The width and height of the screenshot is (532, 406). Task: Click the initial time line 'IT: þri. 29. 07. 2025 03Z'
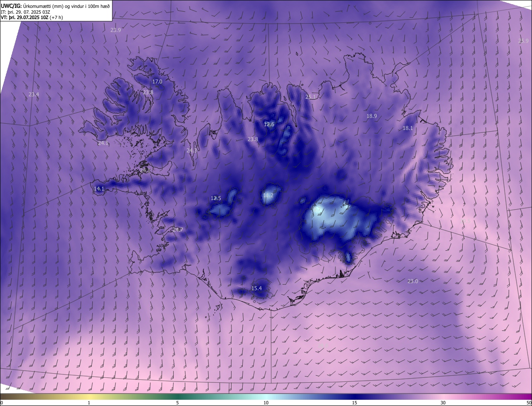26,12
